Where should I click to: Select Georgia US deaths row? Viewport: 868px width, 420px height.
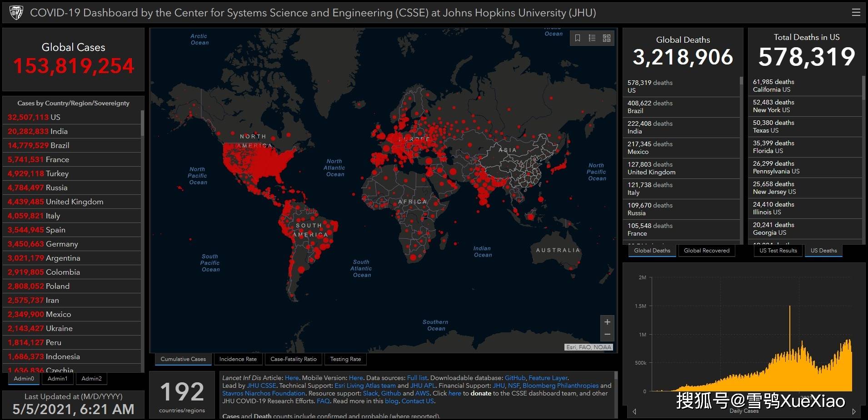click(805, 229)
